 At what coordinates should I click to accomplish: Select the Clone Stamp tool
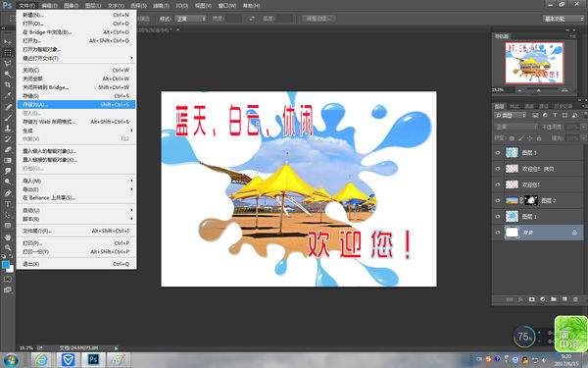8,128
